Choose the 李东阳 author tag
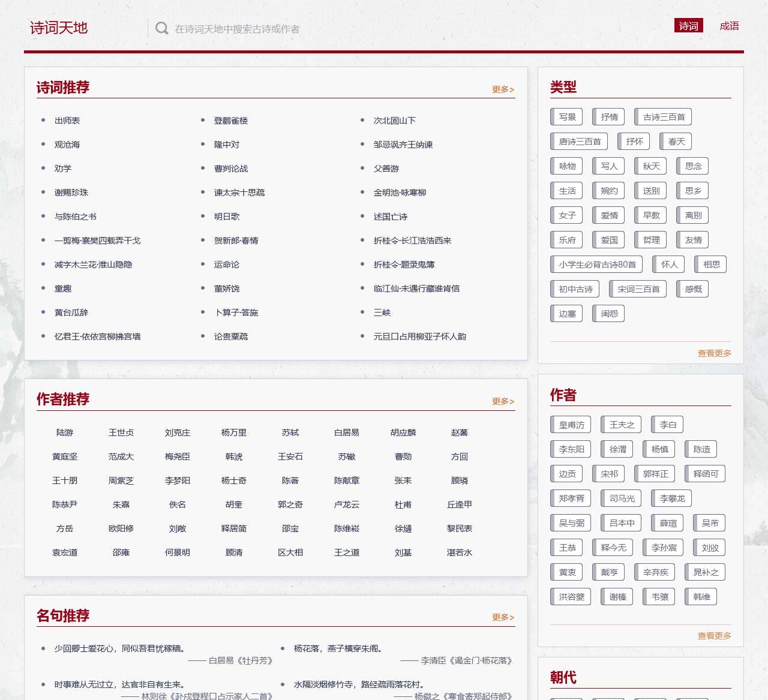 click(x=571, y=449)
